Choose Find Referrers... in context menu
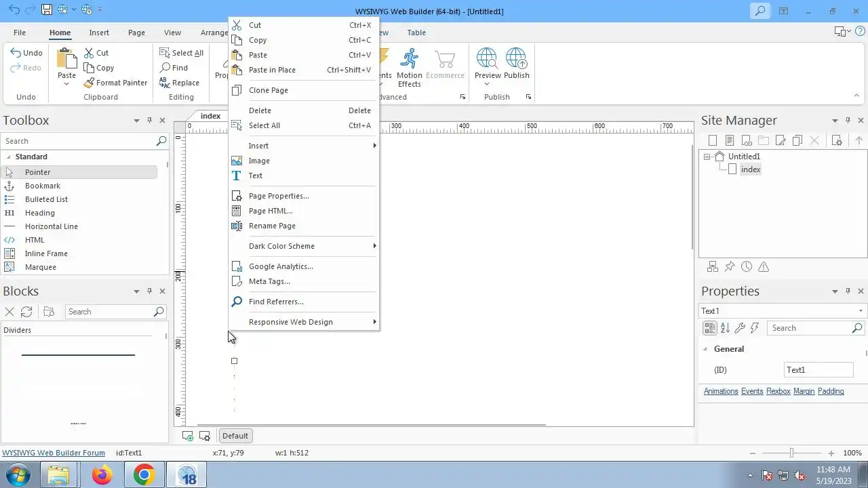 304,302
